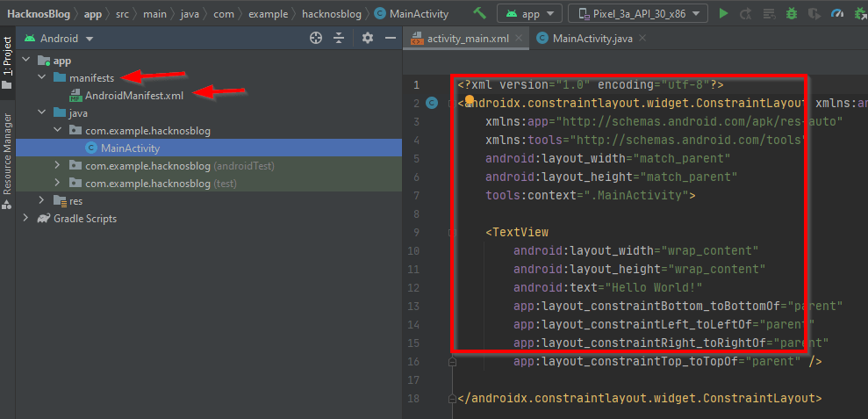
Task: Fold the TextView tag at line 9
Action: coord(452,232)
